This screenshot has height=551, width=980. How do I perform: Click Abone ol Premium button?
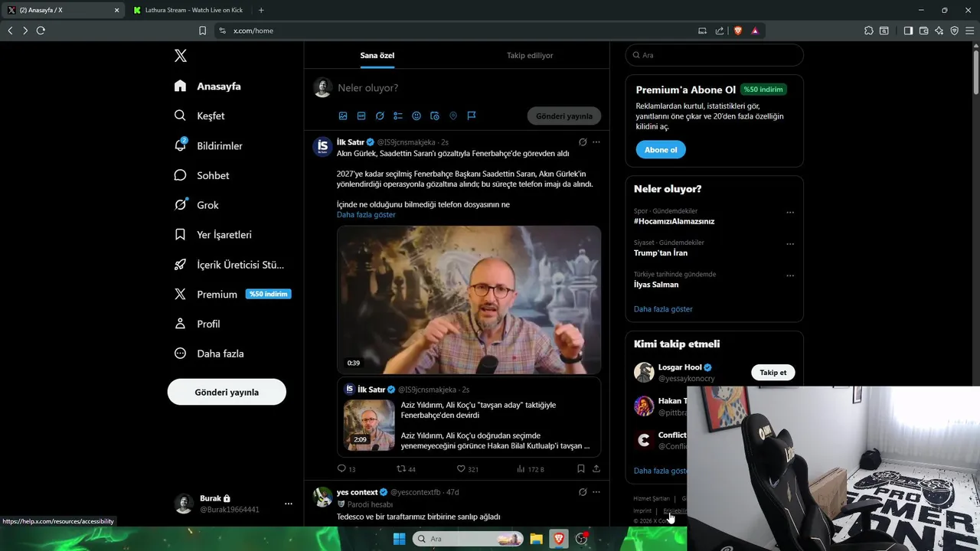tap(661, 150)
